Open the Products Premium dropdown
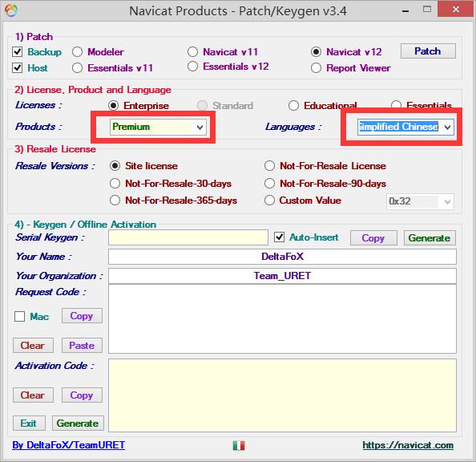This screenshot has width=476, height=462. click(158, 127)
